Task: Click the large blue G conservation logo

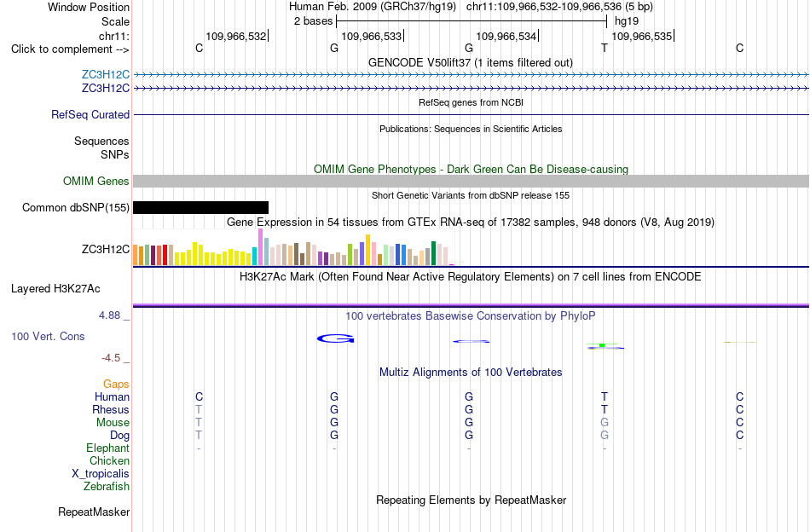Action: click(x=336, y=338)
